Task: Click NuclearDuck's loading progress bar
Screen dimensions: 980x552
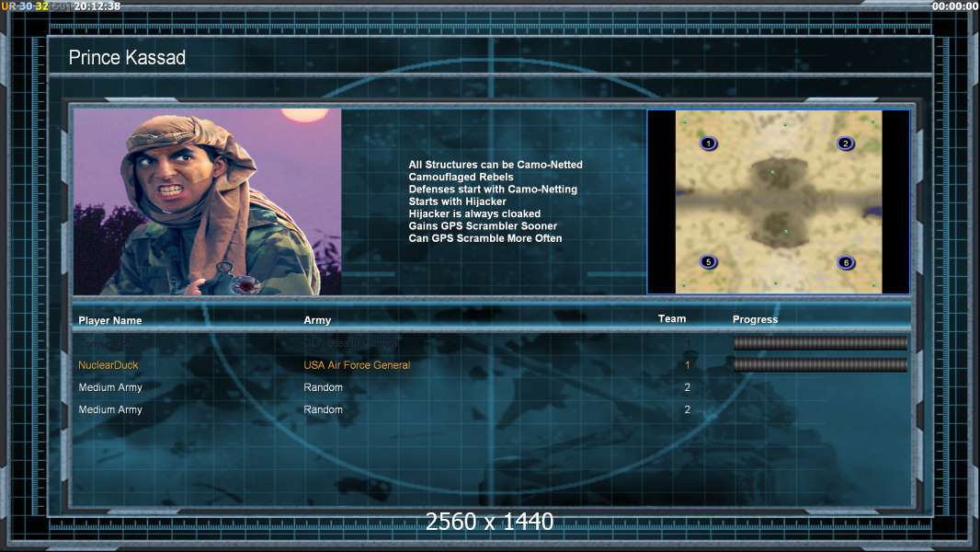Action: pyautogui.click(x=820, y=365)
